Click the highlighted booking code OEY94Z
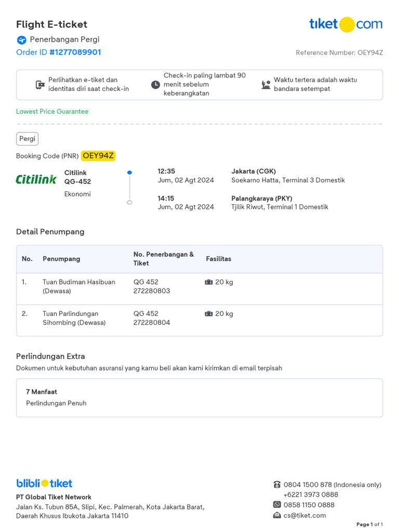Viewport: 399px width, 532px height. tap(98, 155)
